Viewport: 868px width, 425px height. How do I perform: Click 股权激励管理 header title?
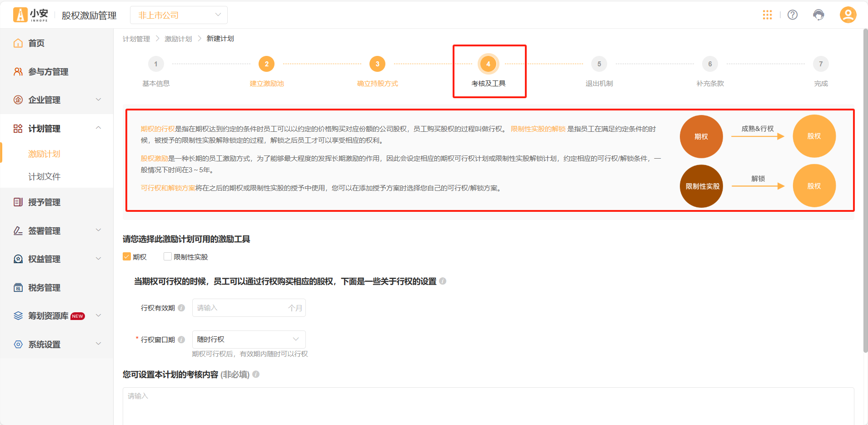pyautogui.click(x=89, y=15)
